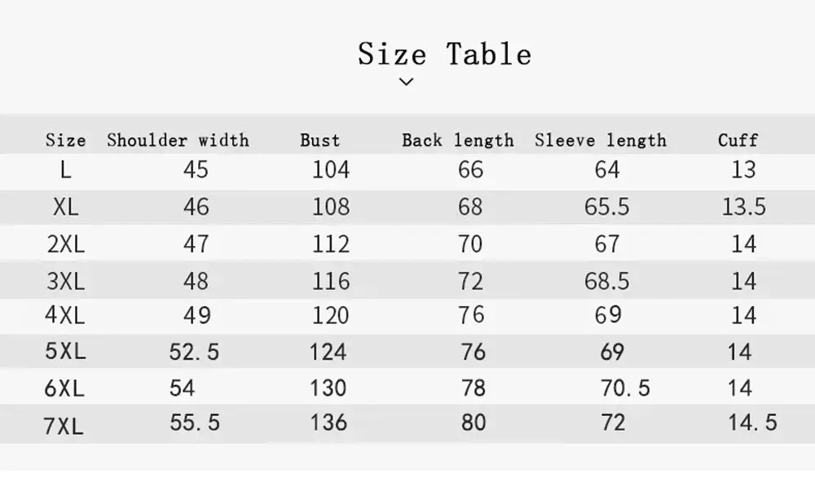Screen dimensions: 815x504
Task: Click the 52.5 shoulder width value
Action: pyautogui.click(x=194, y=352)
